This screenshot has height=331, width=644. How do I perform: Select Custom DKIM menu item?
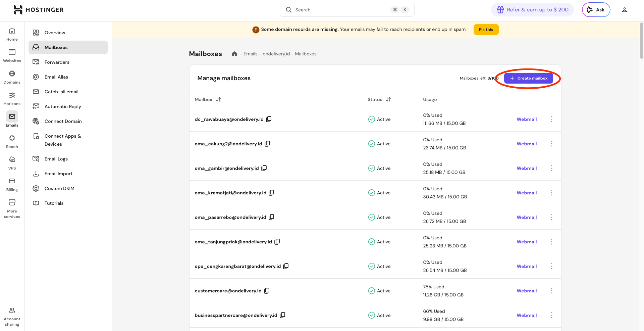coord(59,188)
